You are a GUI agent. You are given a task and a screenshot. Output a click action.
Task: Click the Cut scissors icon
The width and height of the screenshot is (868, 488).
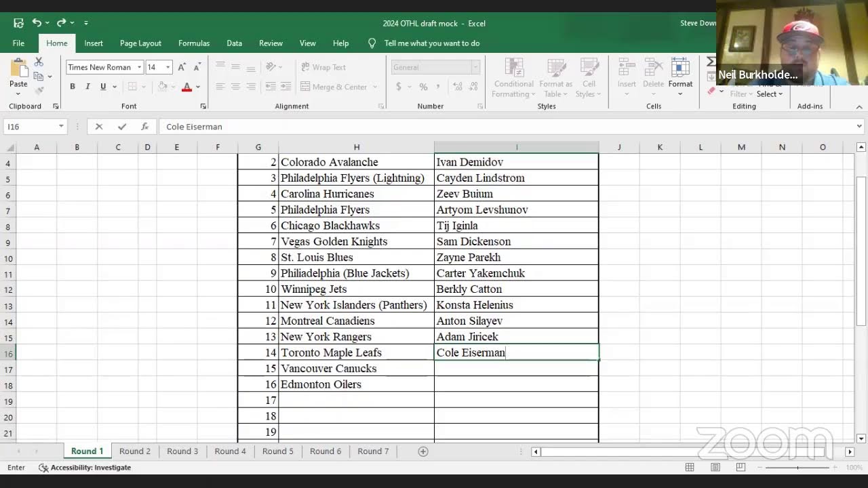point(39,62)
